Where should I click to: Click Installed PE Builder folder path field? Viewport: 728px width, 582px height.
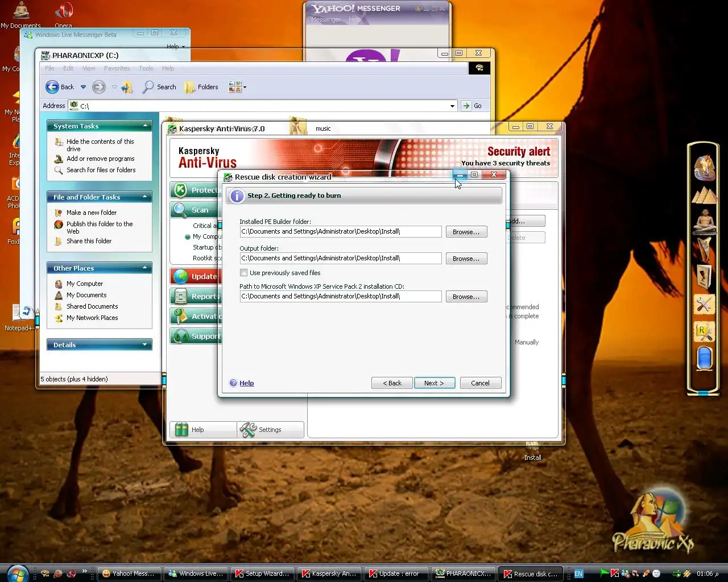[341, 232]
